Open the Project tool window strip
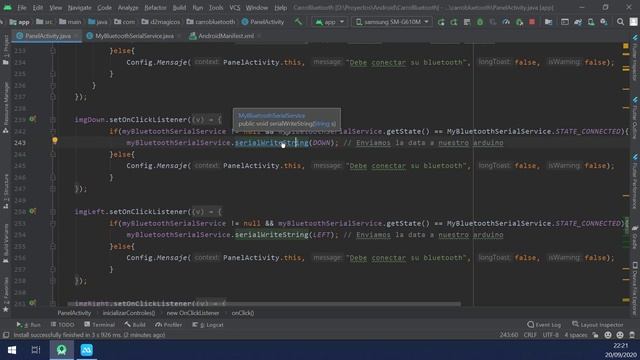 pos(6,50)
